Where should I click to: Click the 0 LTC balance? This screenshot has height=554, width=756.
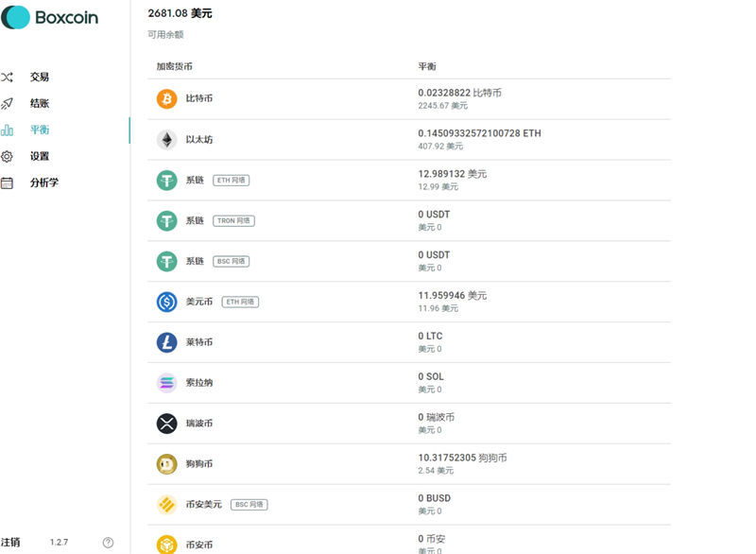pyautogui.click(x=430, y=336)
